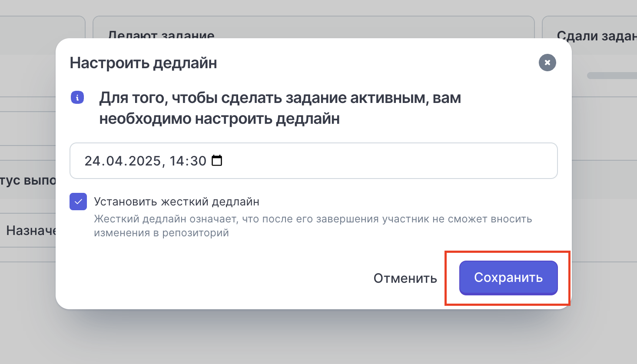
Task: Select the hour '14' in the time value
Action: [x=177, y=161]
